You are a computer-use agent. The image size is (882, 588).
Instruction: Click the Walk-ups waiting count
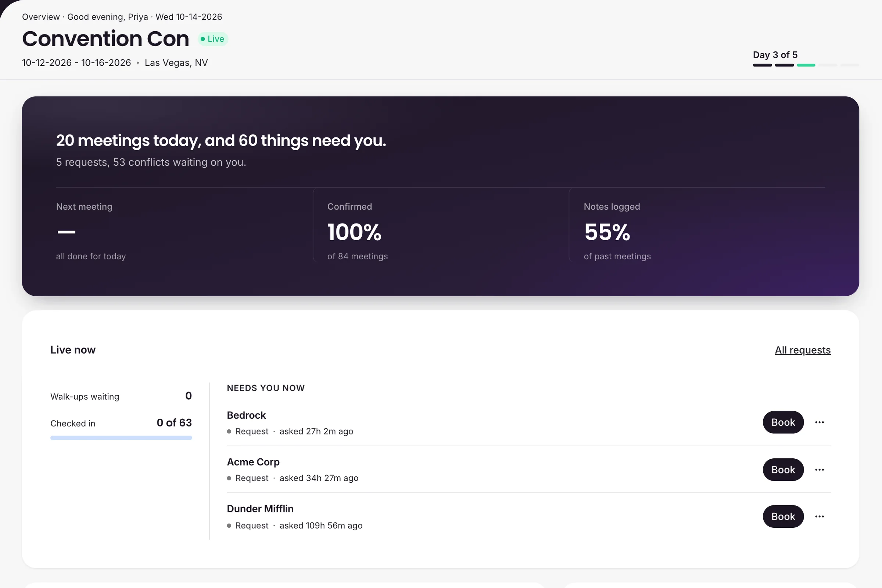pyautogui.click(x=188, y=396)
